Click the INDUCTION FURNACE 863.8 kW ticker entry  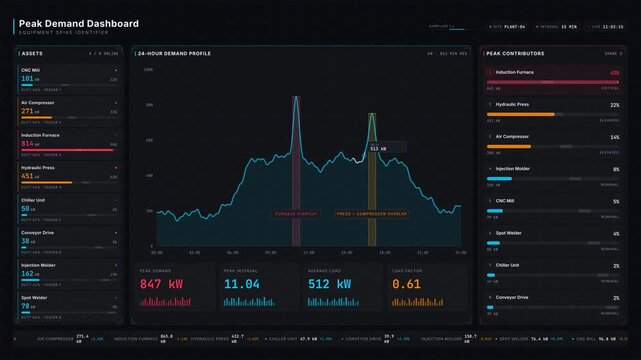click(x=150, y=339)
